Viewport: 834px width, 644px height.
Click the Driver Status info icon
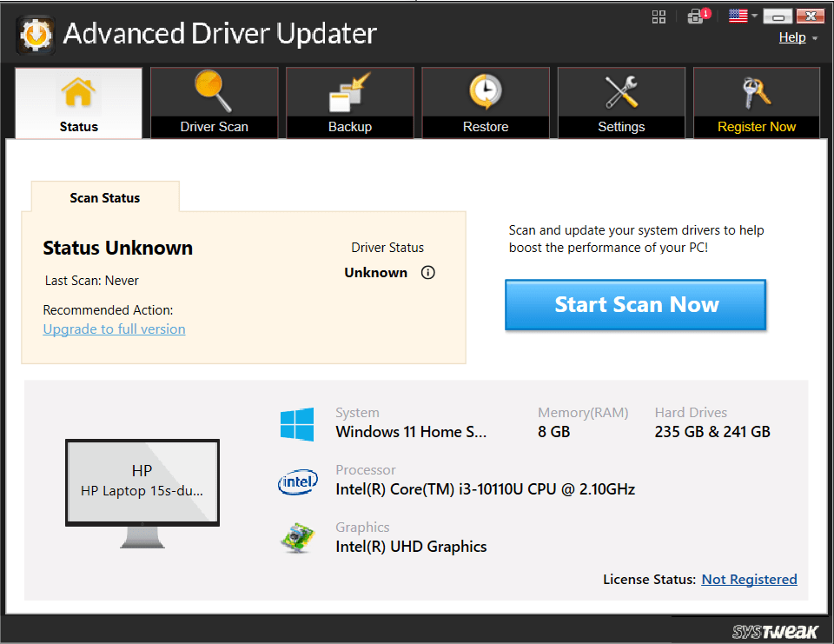427,273
